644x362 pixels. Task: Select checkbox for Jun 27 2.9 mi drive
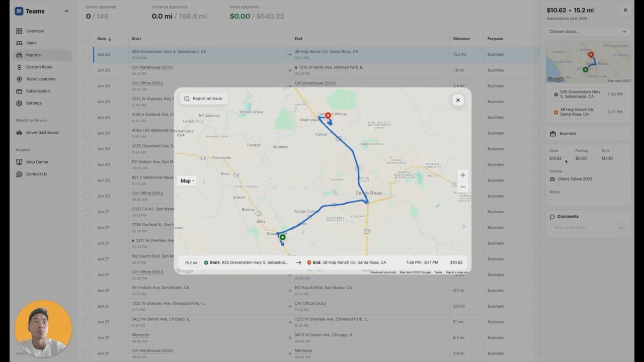(x=87, y=353)
